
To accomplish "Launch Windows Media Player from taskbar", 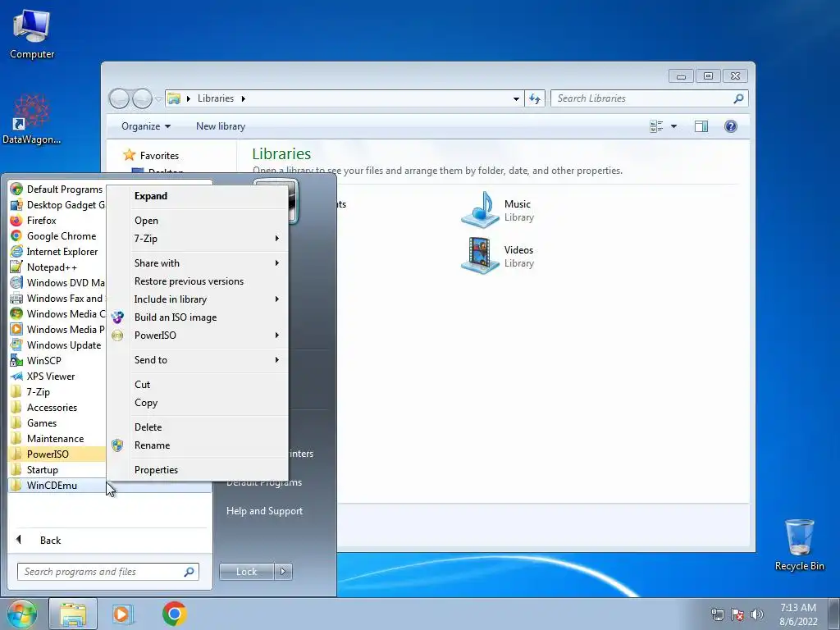I will [x=123, y=614].
